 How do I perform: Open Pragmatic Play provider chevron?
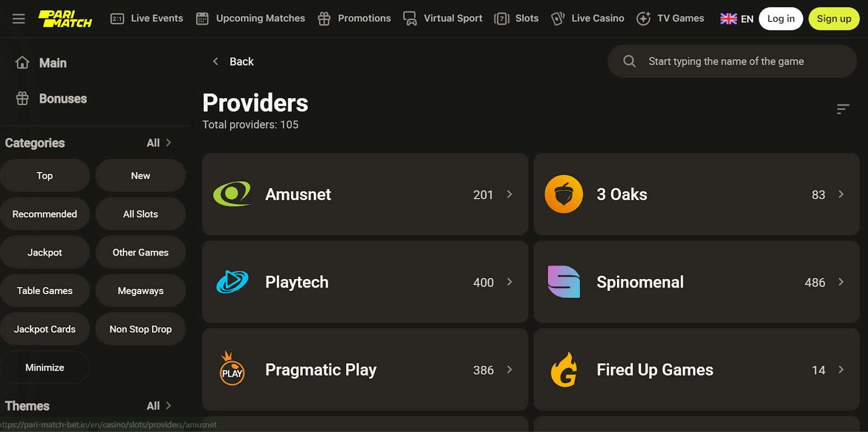click(509, 370)
